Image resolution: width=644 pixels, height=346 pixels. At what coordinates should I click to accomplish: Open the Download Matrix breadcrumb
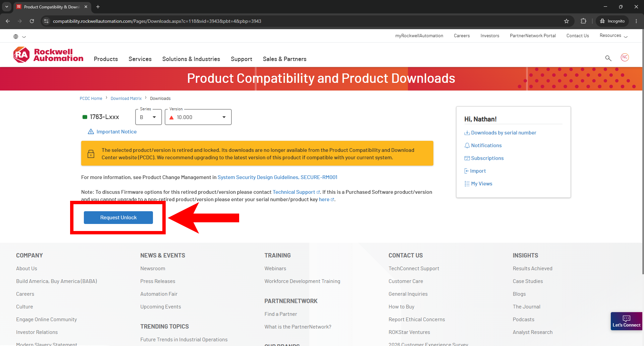point(126,99)
